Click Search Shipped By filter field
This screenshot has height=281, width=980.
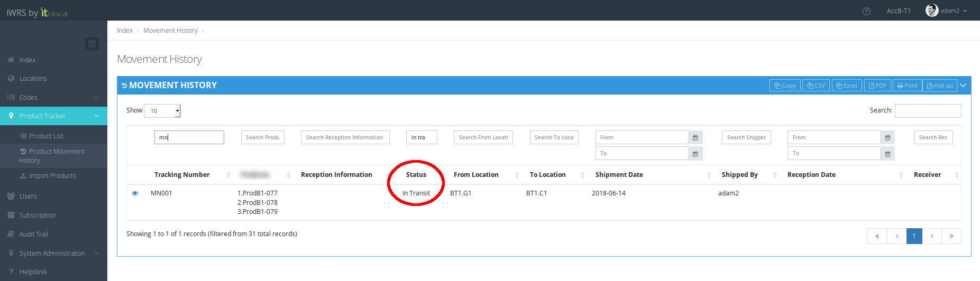pyautogui.click(x=746, y=137)
